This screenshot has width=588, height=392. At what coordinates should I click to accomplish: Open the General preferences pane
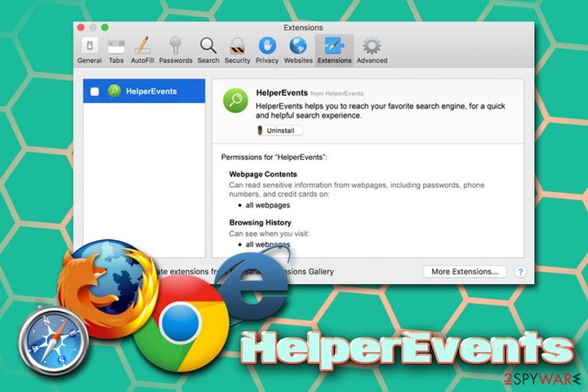90,51
